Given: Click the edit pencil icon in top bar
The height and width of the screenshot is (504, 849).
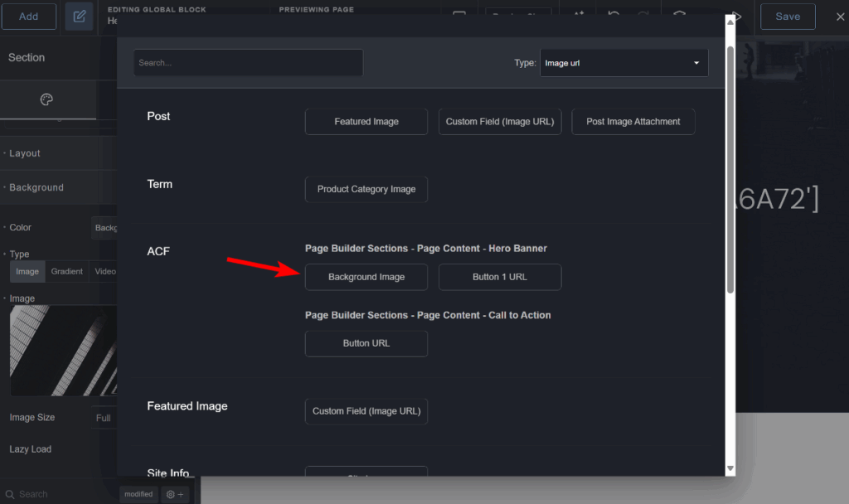Looking at the screenshot, I should click(79, 16).
